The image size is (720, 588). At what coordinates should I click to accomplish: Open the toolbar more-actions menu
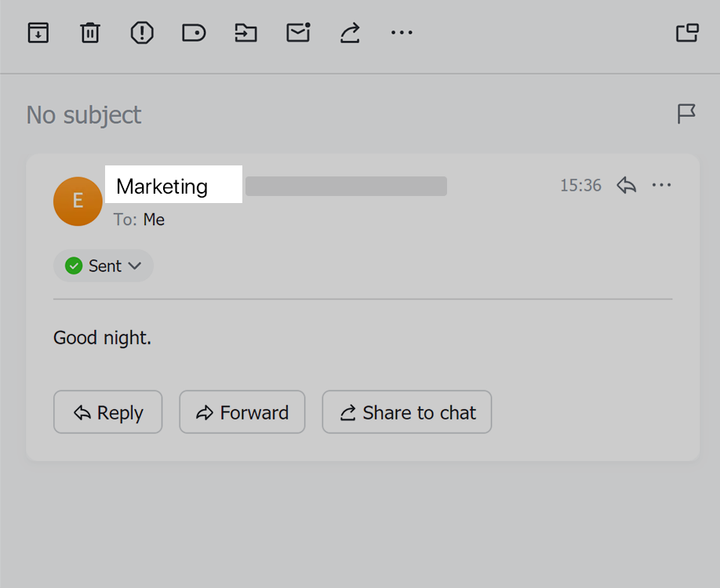click(402, 33)
